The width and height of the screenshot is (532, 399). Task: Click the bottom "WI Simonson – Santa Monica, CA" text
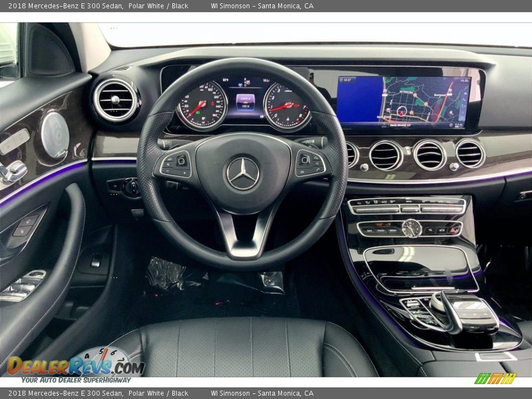(262, 393)
